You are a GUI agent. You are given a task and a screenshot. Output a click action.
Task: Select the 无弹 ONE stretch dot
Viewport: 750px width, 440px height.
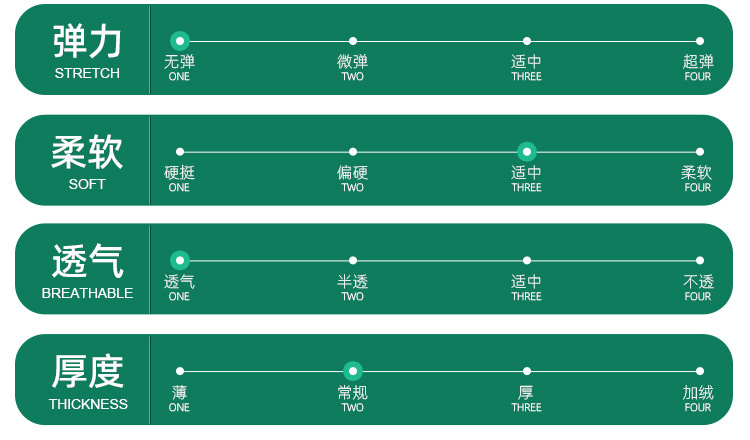click(180, 41)
